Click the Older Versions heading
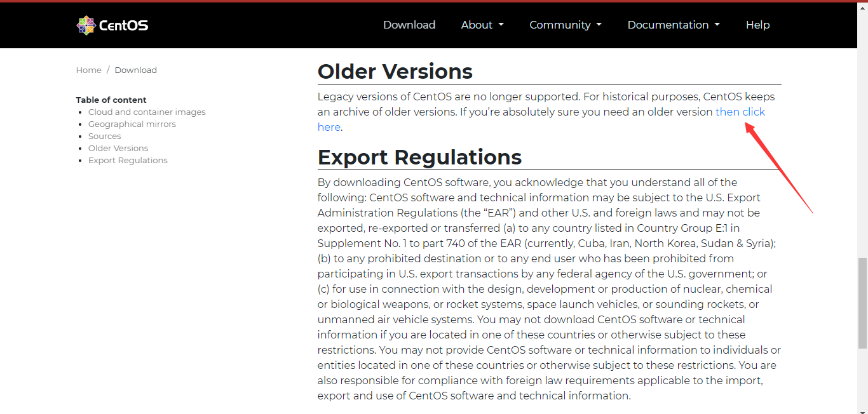868x414 pixels. click(x=395, y=71)
